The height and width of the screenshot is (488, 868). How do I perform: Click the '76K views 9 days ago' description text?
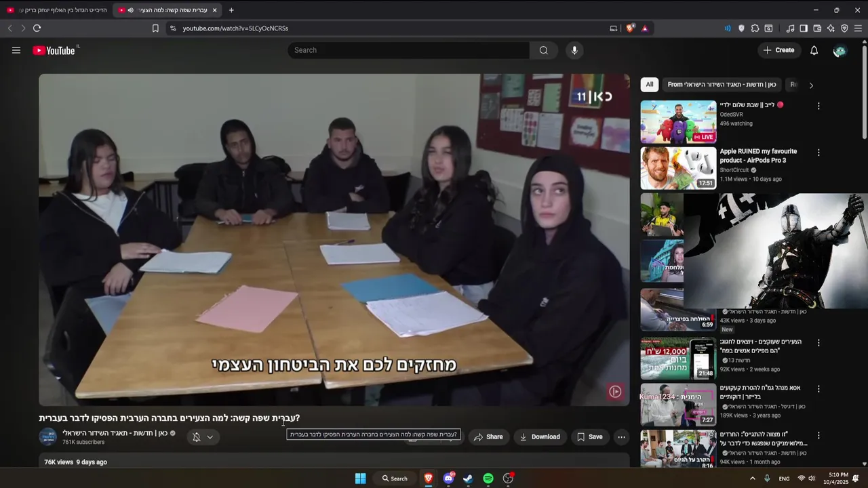point(75,462)
